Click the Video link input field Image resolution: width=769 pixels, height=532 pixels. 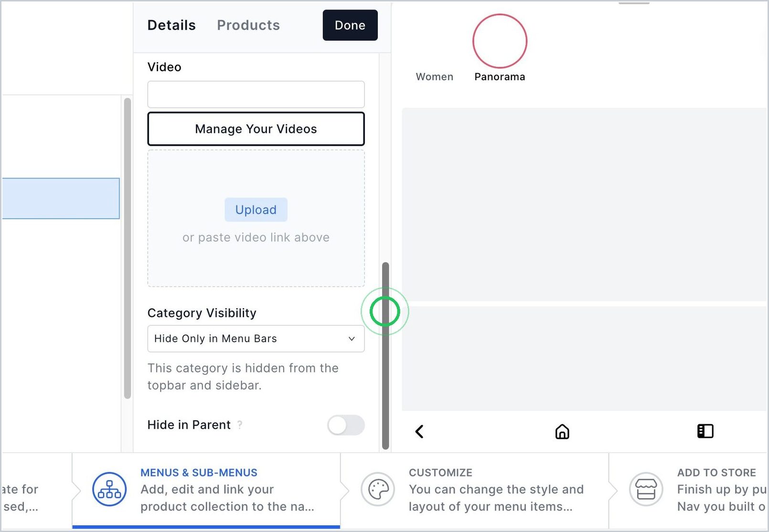click(256, 95)
